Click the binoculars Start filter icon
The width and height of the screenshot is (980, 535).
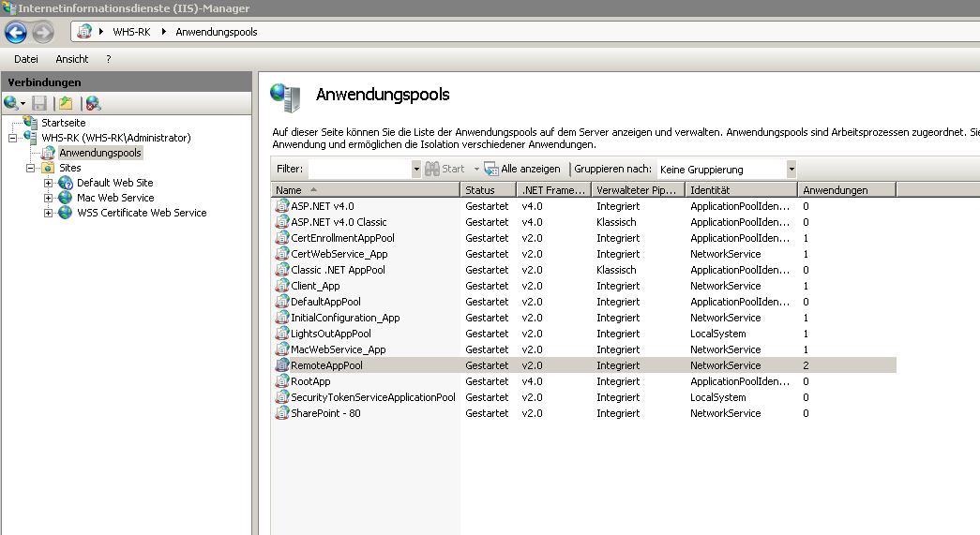432,169
